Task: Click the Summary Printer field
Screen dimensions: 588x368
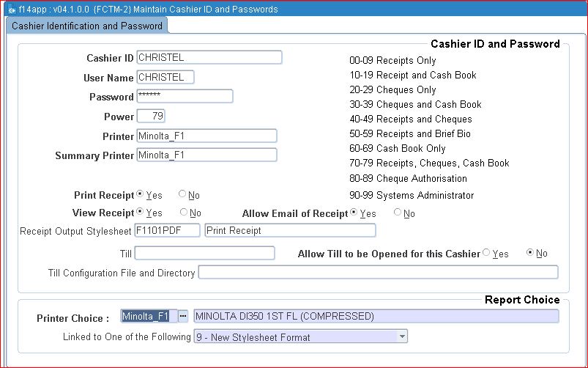Action: coord(206,155)
